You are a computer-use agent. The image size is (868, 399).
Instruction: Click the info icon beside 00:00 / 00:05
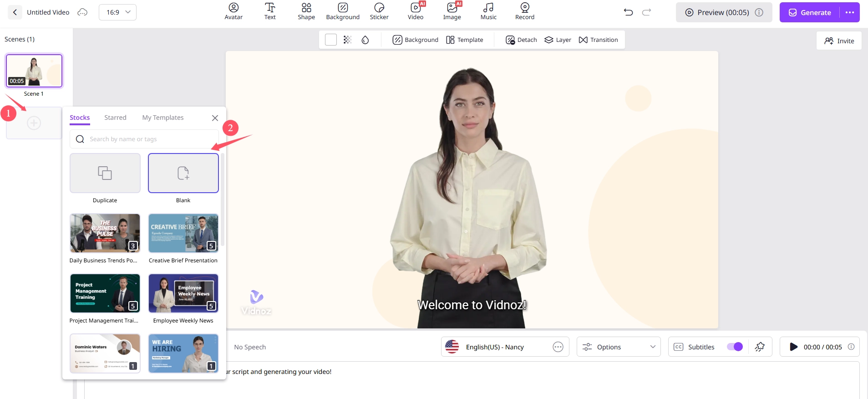851,347
